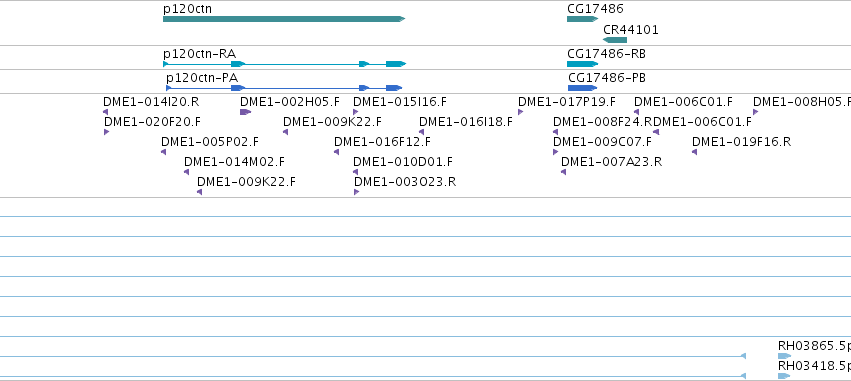Click the DME1-016I18.F feature label
The height and width of the screenshot is (381, 851).
click(466, 122)
